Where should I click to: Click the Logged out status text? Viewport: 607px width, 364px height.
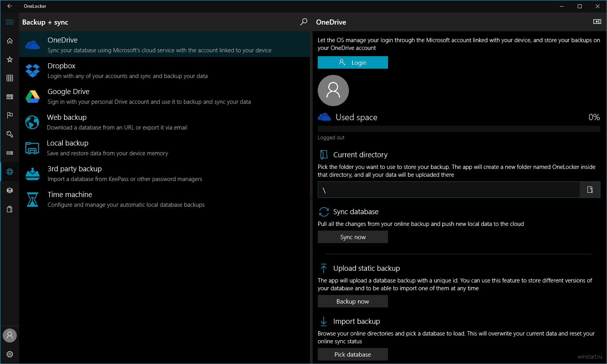click(x=331, y=138)
